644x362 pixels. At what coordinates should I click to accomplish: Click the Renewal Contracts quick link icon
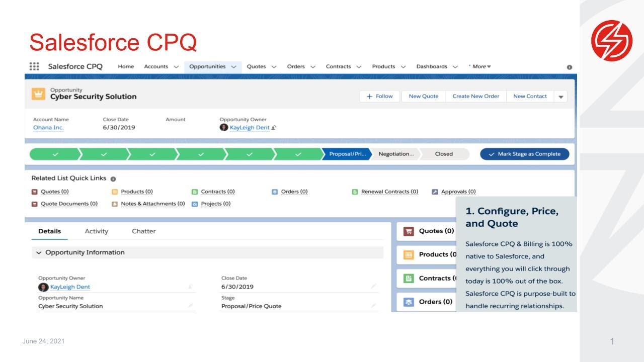pos(355,192)
